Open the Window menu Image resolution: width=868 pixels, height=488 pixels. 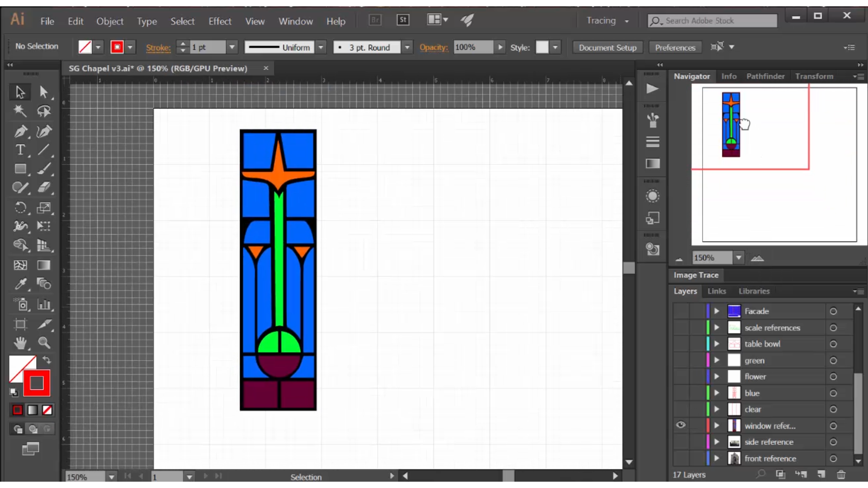(x=296, y=21)
